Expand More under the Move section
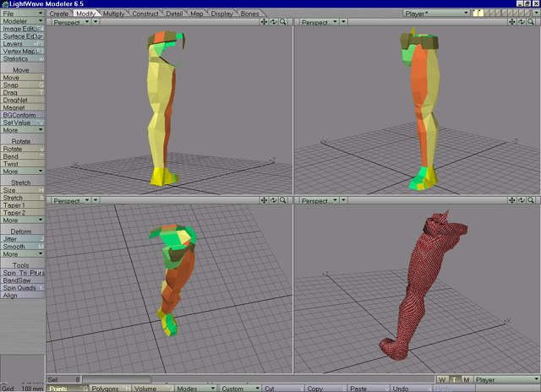Screen dimensions: 541x392 (x=23, y=130)
